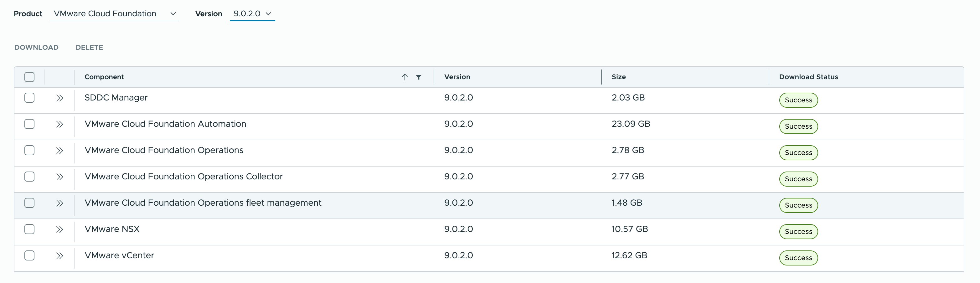Tick the VMware vCenter row checkbox
This screenshot has width=980, height=283.
[29, 255]
